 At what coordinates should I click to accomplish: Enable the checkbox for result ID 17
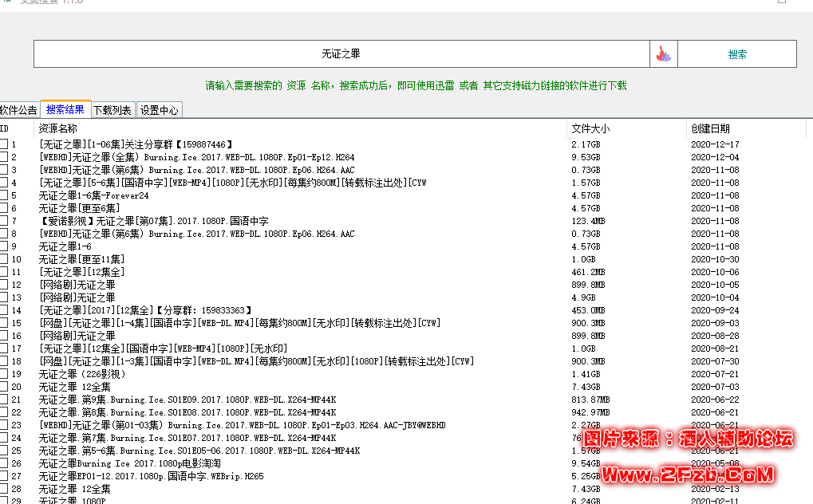pyautogui.click(x=4, y=348)
